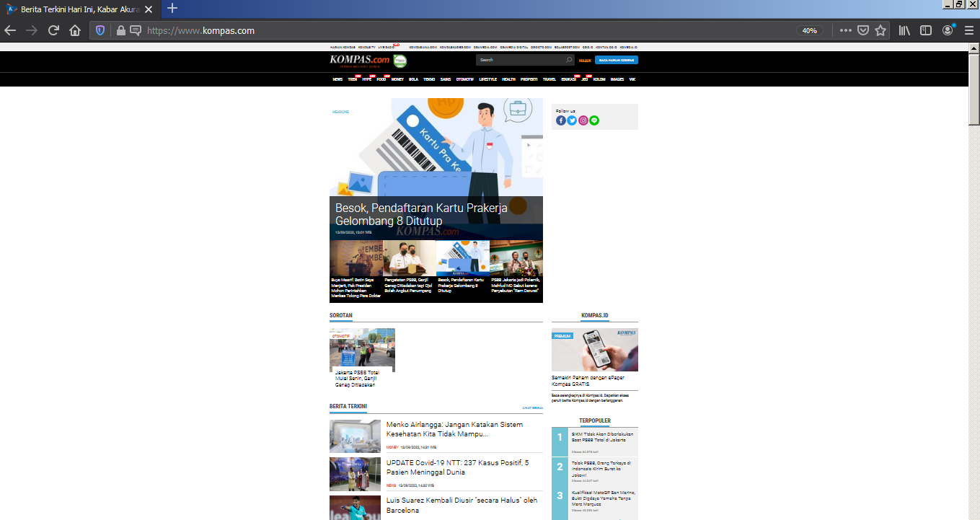Open the Firefox hamburger menu

tap(968, 30)
